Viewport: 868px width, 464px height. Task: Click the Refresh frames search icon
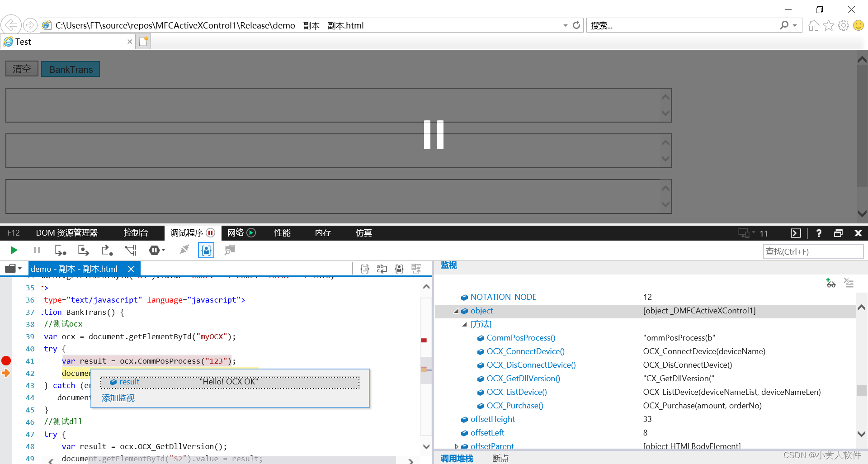(230, 250)
